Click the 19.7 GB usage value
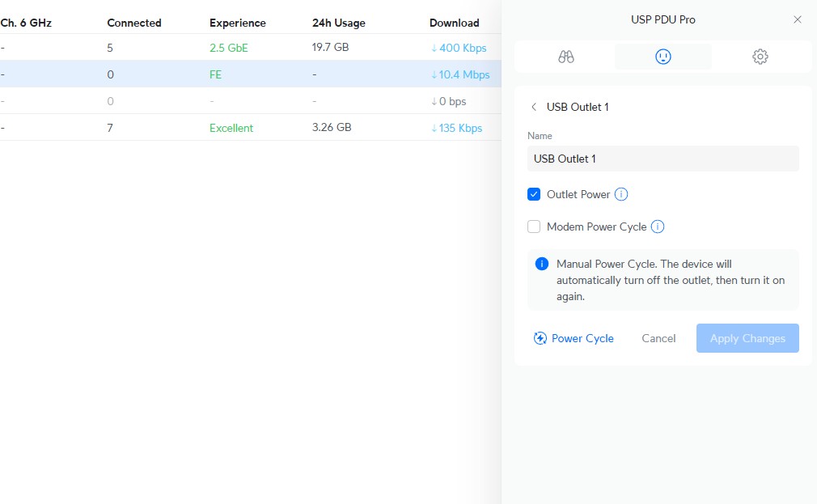 point(330,48)
